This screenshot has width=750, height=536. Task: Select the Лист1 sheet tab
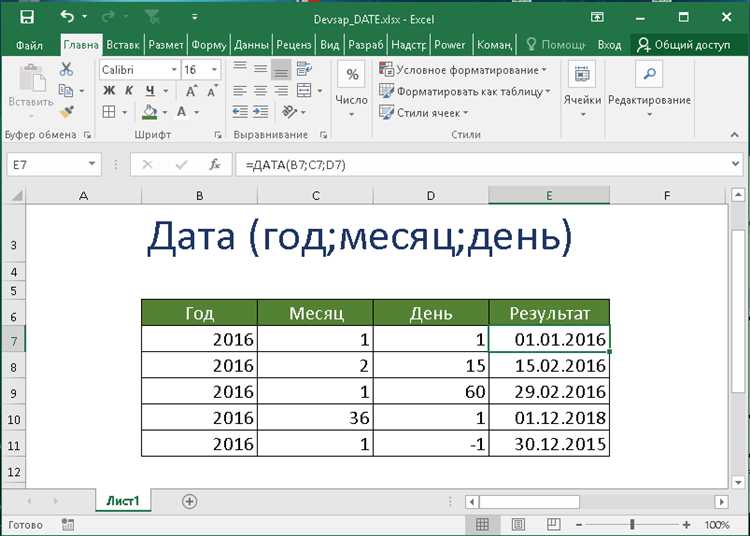tap(123, 501)
